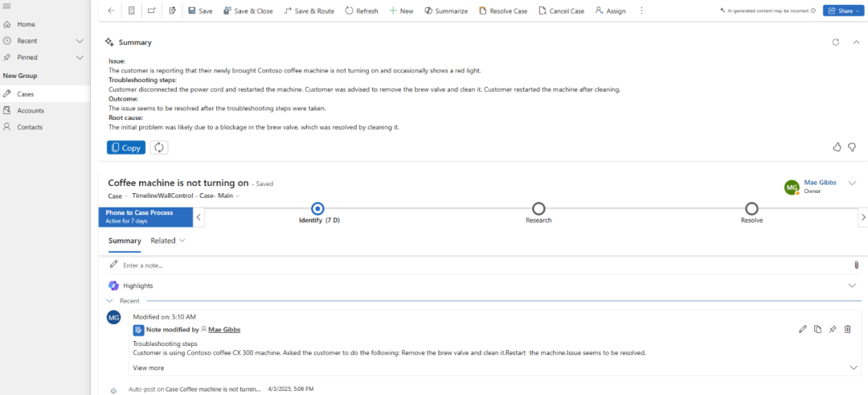Expand the Recent chevron in sidebar
Screen dimensions: 868x395
79,41
